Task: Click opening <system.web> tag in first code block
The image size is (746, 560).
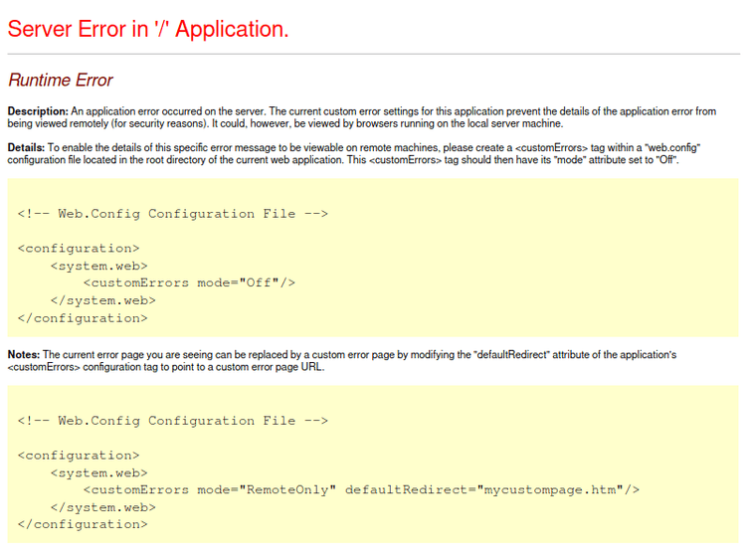Action: coord(98,266)
